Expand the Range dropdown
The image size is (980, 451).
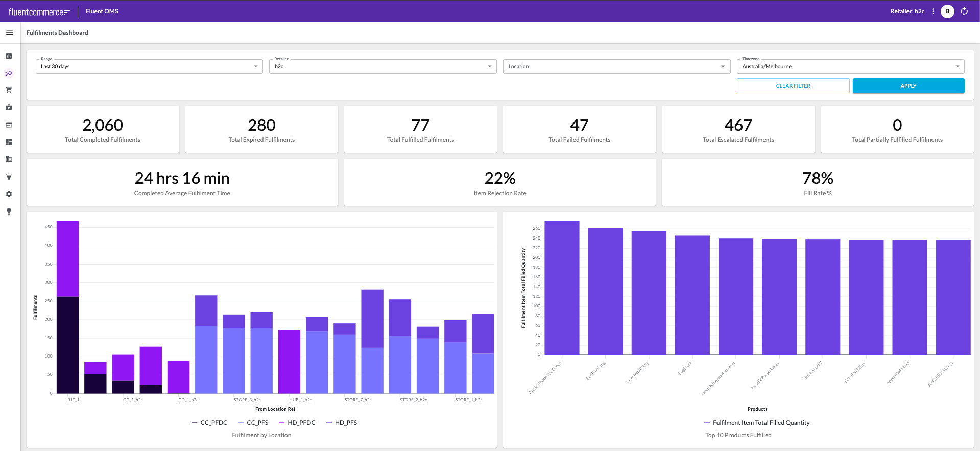tap(149, 66)
